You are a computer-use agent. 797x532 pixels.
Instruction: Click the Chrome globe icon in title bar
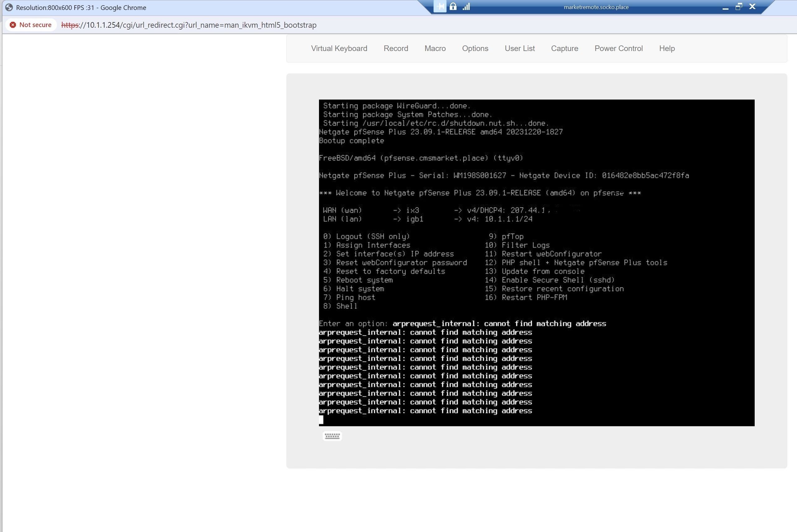click(x=9, y=7)
